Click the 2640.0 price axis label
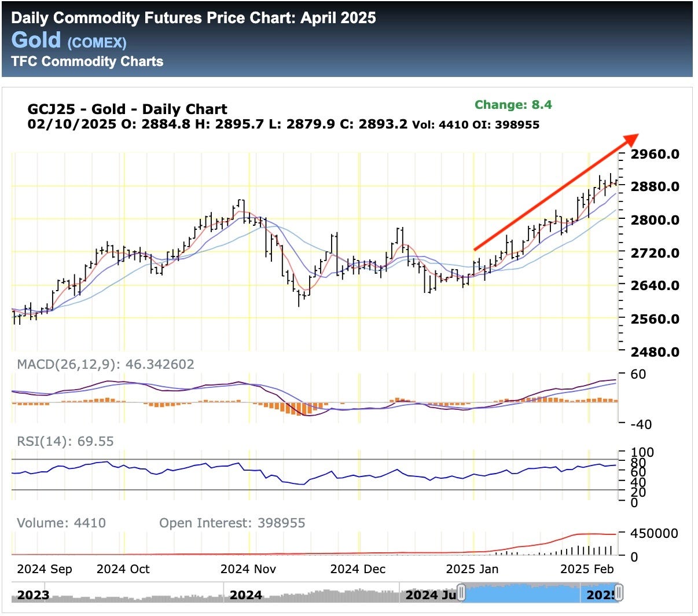This screenshot has height=616, width=698. pyautogui.click(x=655, y=285)
